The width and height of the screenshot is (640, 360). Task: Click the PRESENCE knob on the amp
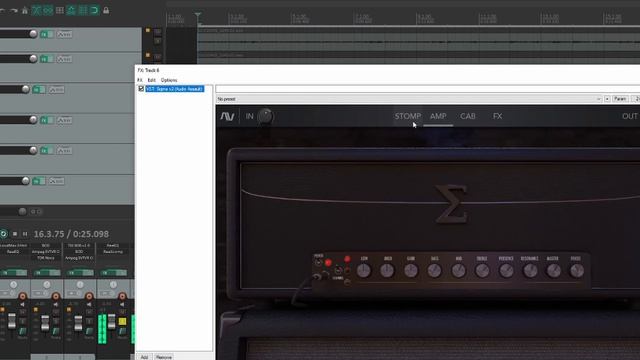507,271
